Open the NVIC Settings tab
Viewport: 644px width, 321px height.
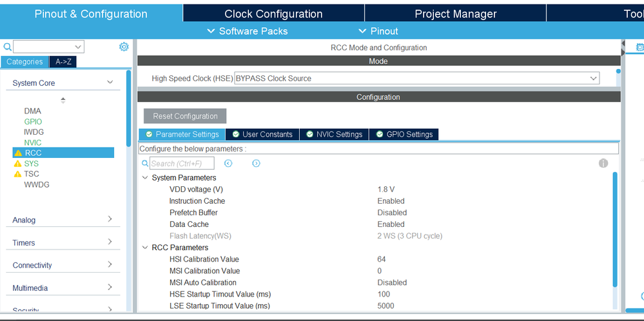pos(335,134)
